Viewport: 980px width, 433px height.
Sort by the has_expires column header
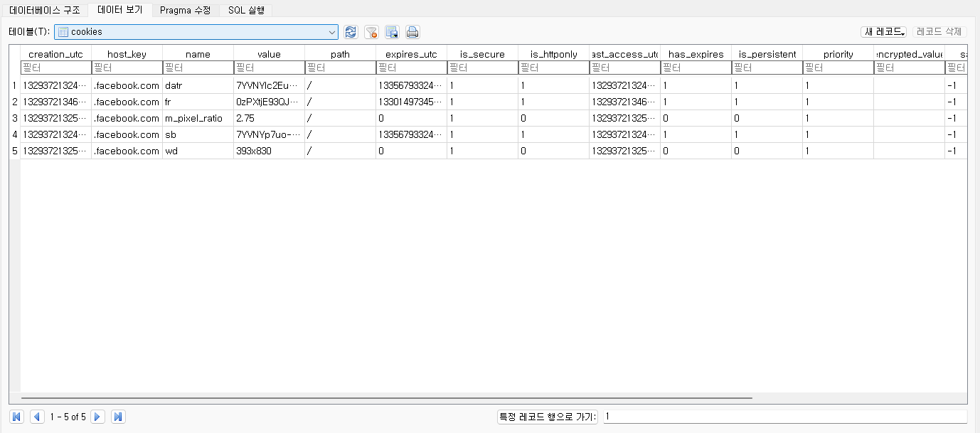click(x=696, y=54)
